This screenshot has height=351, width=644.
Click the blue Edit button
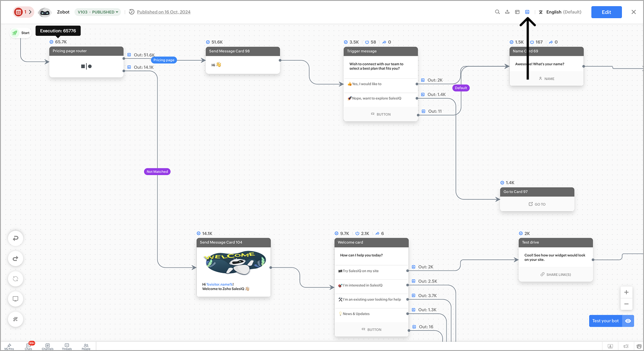[606, 12]
